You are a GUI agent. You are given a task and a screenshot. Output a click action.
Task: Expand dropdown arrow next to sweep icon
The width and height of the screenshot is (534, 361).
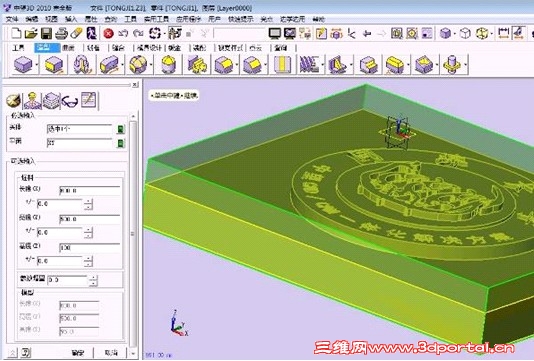coord(122,65)
